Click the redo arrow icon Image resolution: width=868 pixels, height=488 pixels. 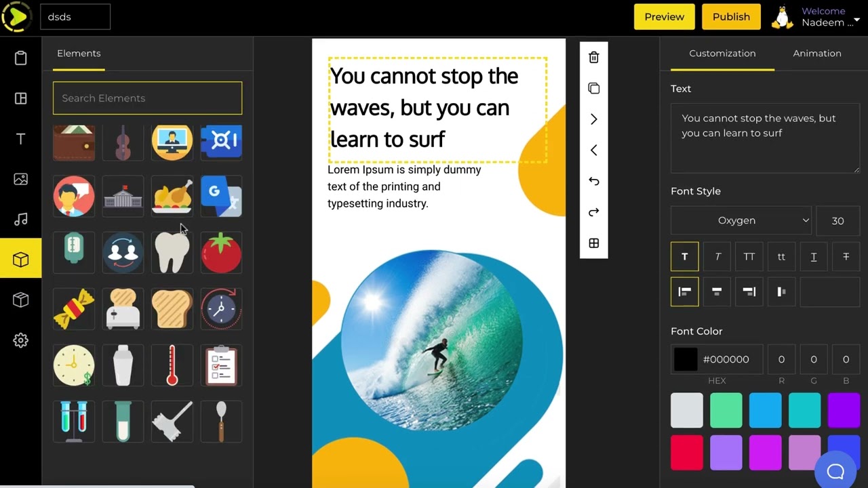[593, 212]
